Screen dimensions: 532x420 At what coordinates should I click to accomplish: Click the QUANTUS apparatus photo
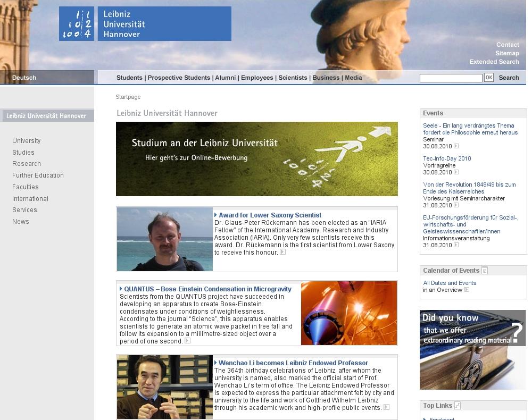point(349,313)
